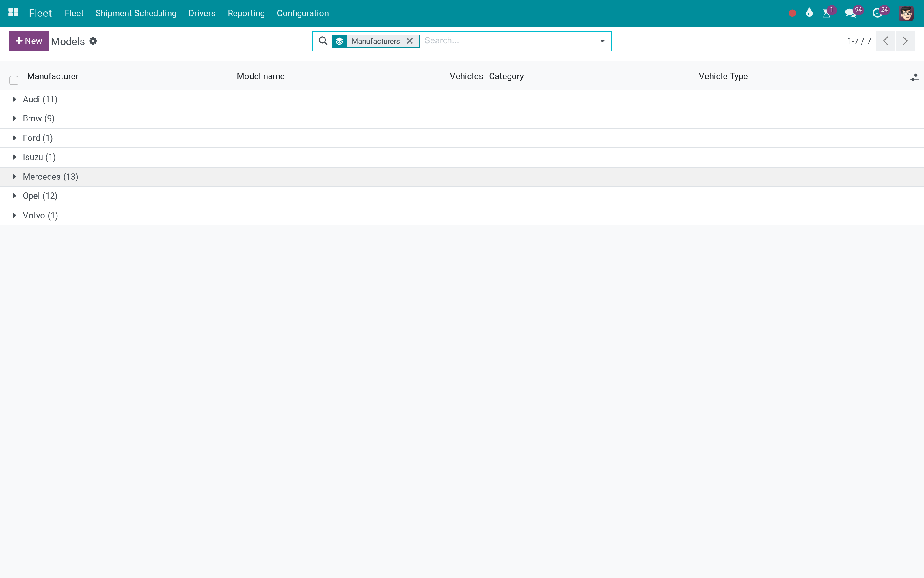Sort by Vehicle Type column header
This screenshot has width=924, height=578.
click(723, 76)
